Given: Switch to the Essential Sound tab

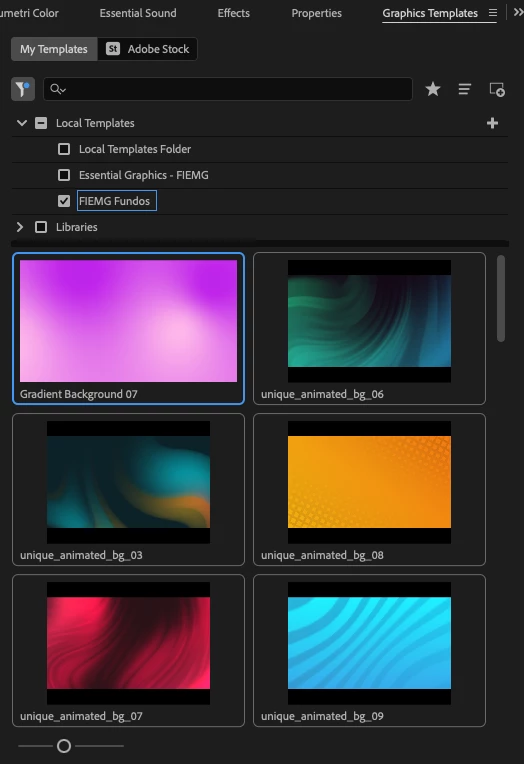Looking at the screenshot, I should point(138,13).
